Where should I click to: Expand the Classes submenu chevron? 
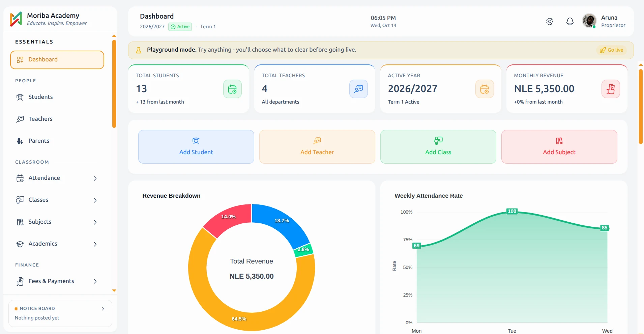[x=95, y=200]
